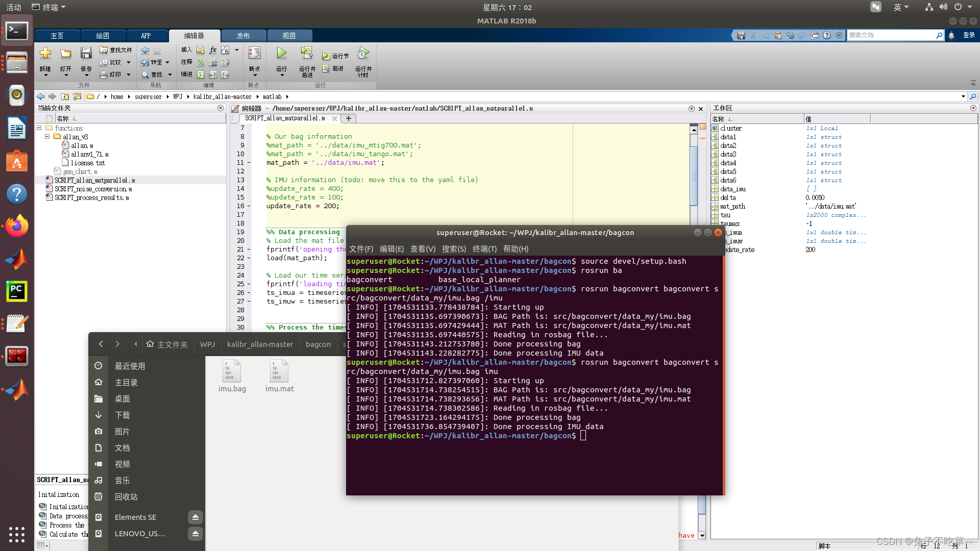Open PyCharm from the Ubuntu dock
This screenshot has width=980, height=551.
pos(16,291)
